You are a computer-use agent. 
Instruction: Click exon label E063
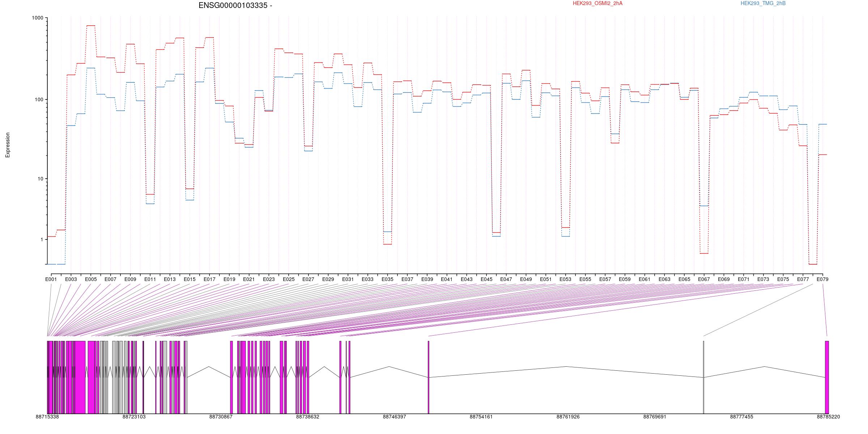point(664,279)
